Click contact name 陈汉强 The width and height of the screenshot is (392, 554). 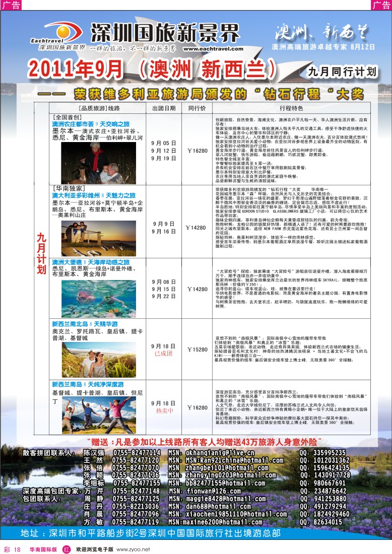94,453
